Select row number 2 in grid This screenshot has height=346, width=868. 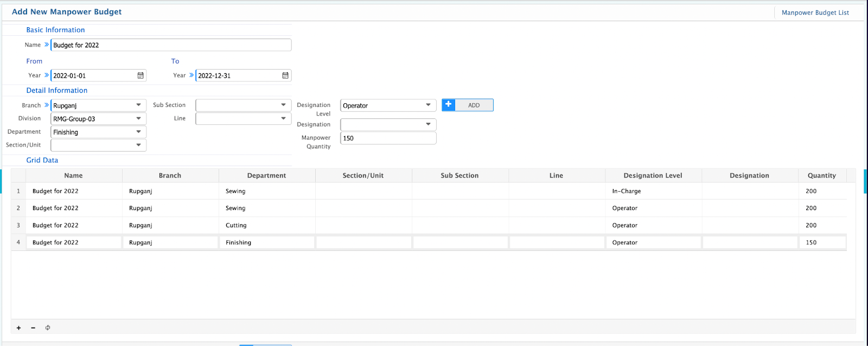(x=18, y=208)
